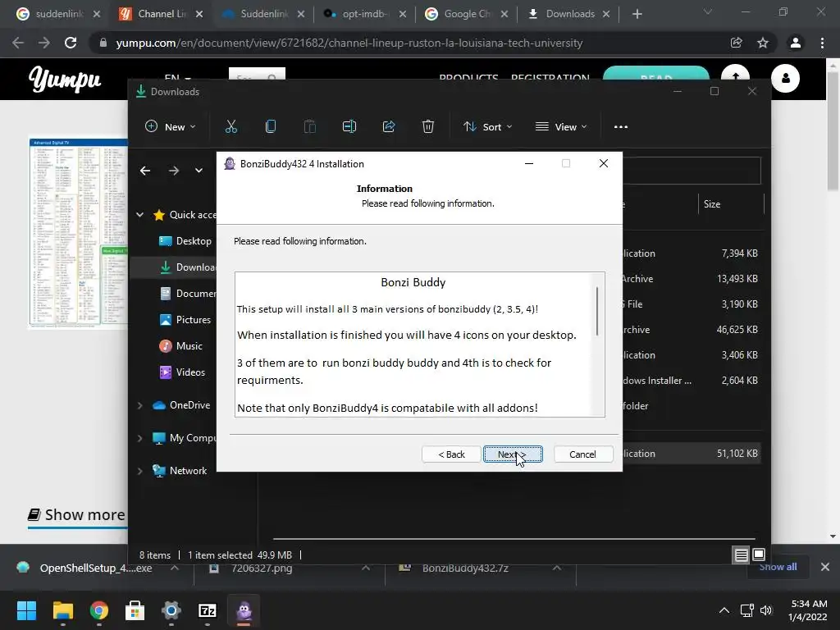The height and width of the screenshot is (630, 840).
Task: Click the Cut scissors icon in Downloads toolbar
Action: pyautogui.click(x=231, y=126)
